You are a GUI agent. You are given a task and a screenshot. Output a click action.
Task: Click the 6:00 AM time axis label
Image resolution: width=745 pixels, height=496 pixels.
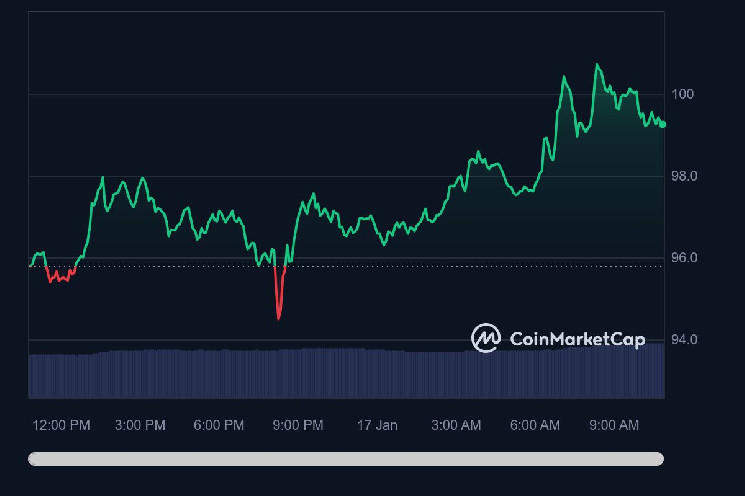tap(535, 425)
